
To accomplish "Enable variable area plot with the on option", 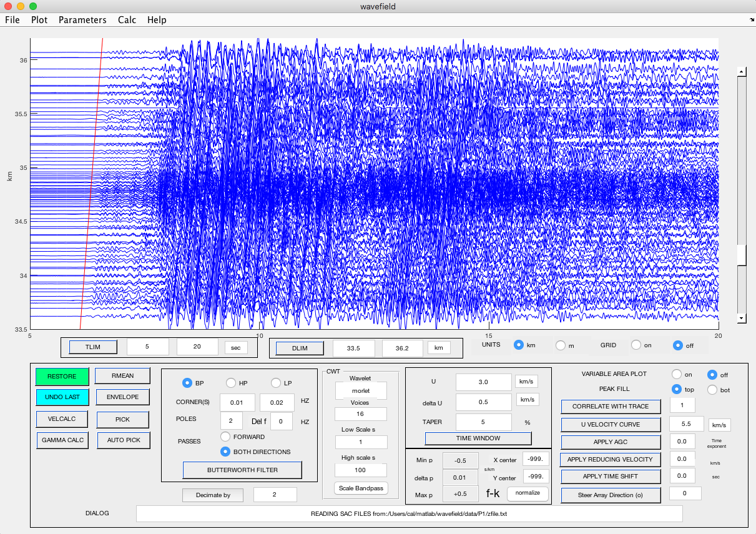I will [x=676, y=375].
